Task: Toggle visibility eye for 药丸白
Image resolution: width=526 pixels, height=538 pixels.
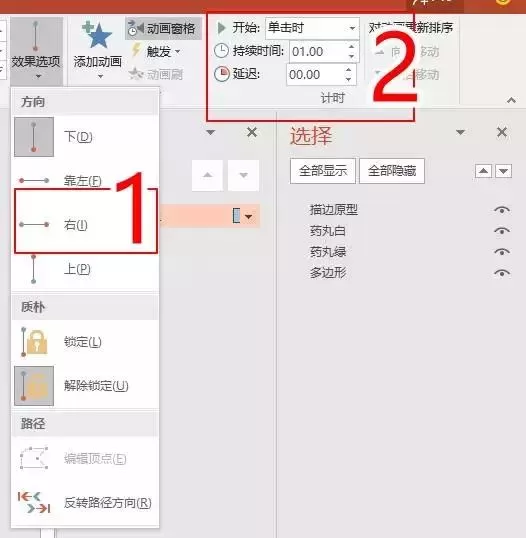Action: 502,231
